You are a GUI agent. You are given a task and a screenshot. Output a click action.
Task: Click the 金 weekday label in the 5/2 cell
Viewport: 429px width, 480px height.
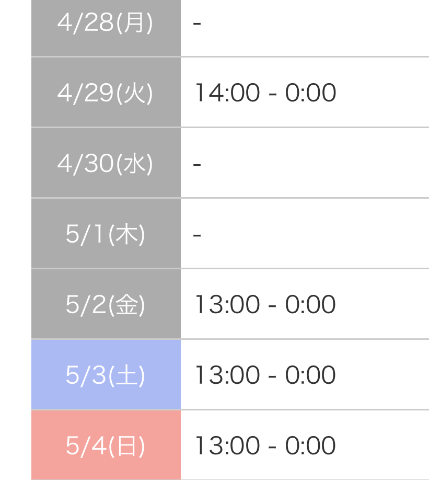[x=127, y=305]
